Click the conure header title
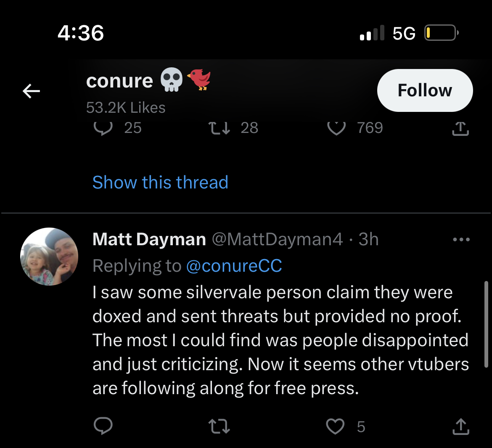This screenshot has width=492, height=448. click(x=119, y=81)
